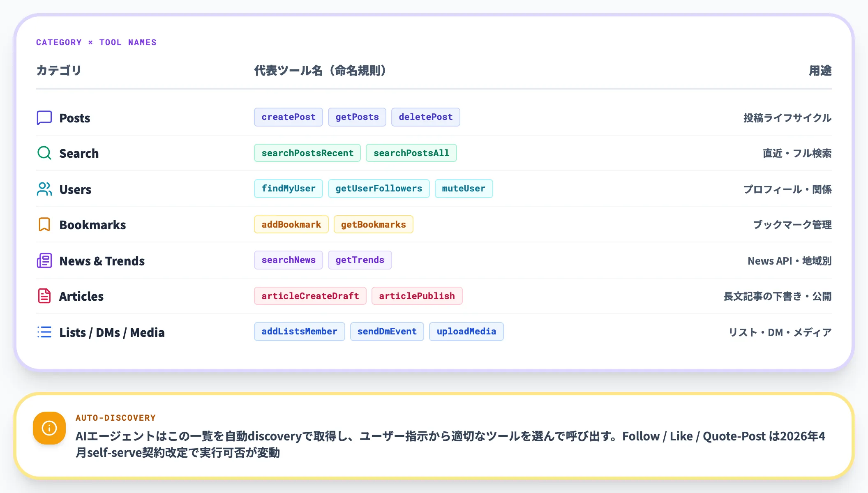
Task: Select the createPost tool chip
Action: 289,117
